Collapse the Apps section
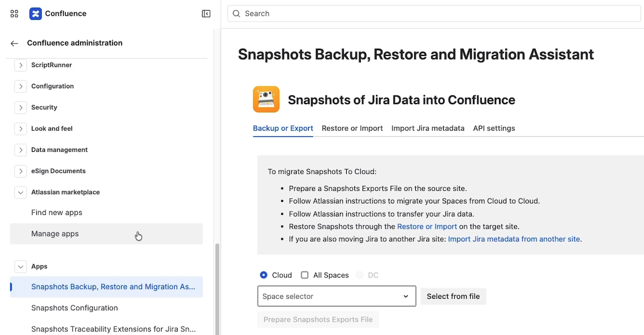Viewport: 644px width, 335px height. click(x=20, y=266)
